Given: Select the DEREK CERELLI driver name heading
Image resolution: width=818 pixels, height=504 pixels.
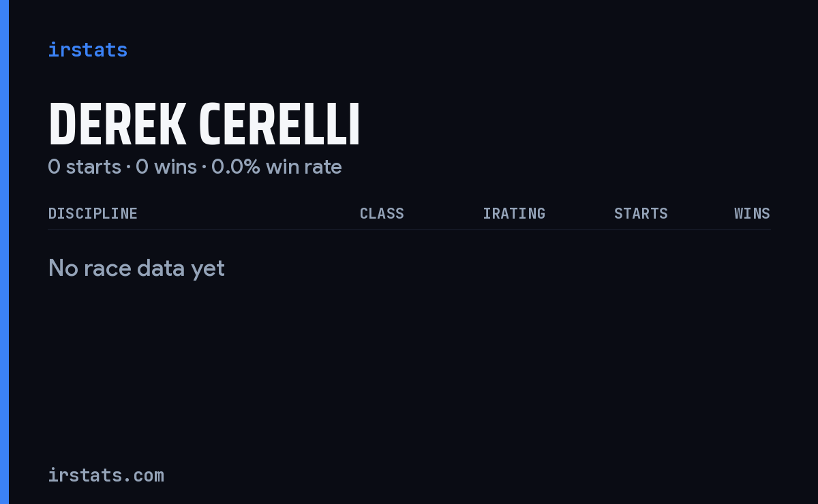Looking at the screenshot, I should coord(204,125).
